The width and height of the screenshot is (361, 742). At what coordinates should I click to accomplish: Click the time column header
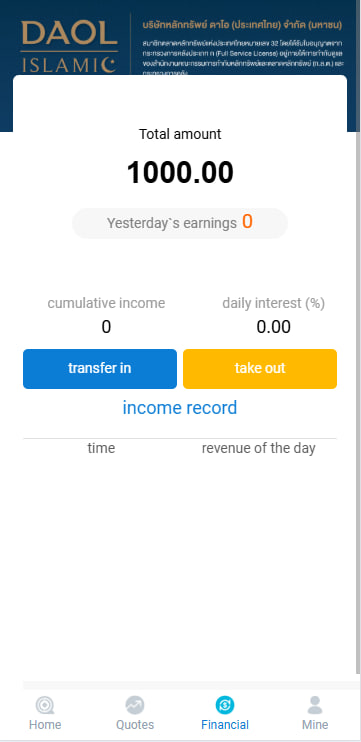click(101, 448)
